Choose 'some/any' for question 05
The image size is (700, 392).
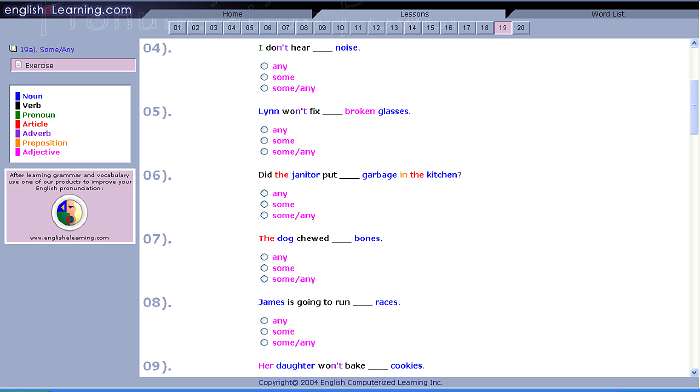(x=264, y=152)
